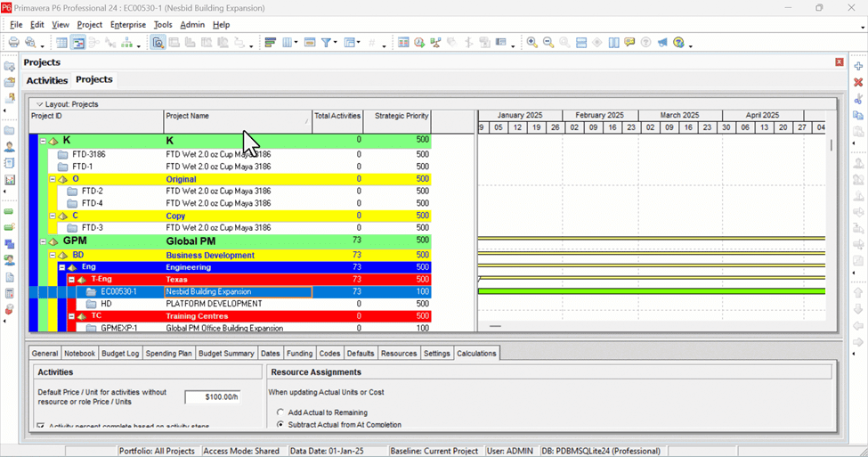The height and width of the screenshot is (457, 868).
Task: Open the Enterprise menu
Action: click(128, 24)
